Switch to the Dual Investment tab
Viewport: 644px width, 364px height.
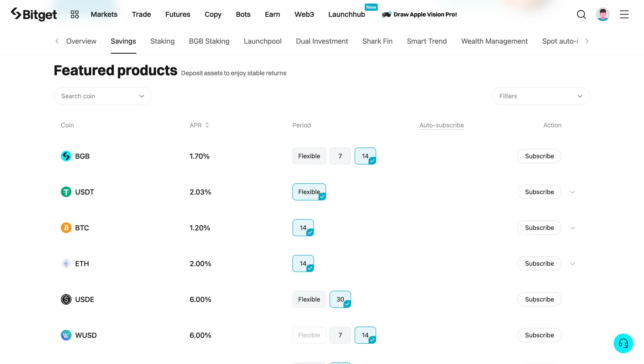(322, 41)
